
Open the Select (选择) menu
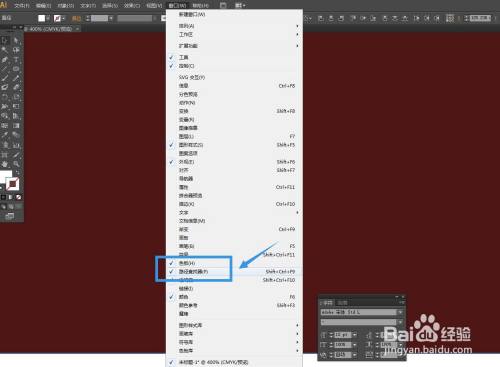[x=110, y=6]
